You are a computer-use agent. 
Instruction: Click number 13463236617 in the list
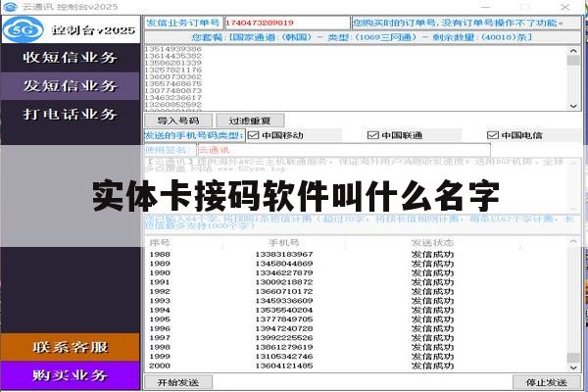click(172, 98)
